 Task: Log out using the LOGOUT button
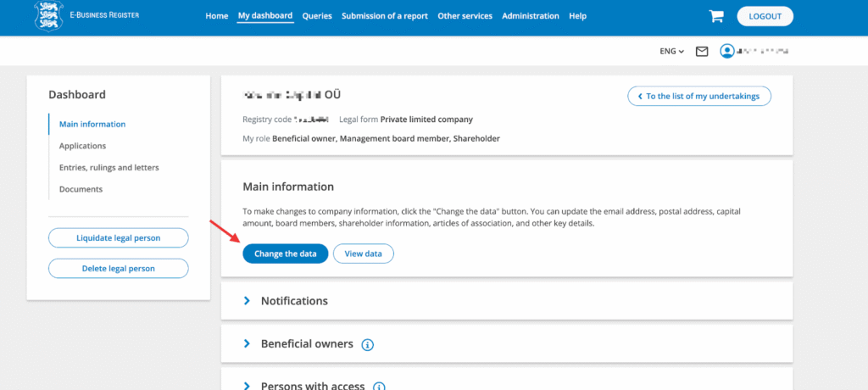tap(765, 16)
